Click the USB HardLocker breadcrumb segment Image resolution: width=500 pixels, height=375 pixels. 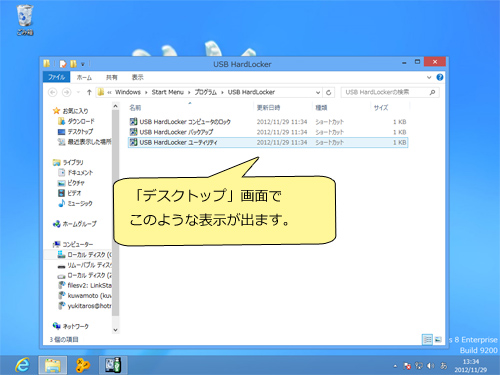click(251, 92)
